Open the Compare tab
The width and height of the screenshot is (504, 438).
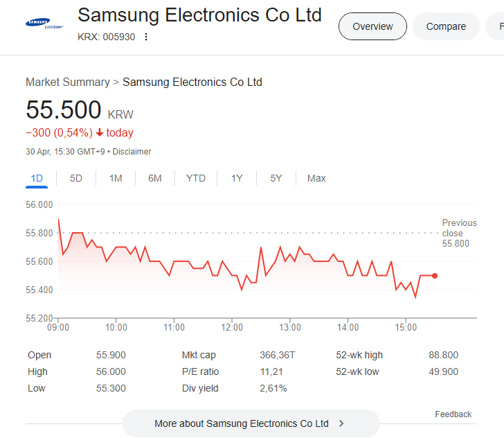[446, 26]
